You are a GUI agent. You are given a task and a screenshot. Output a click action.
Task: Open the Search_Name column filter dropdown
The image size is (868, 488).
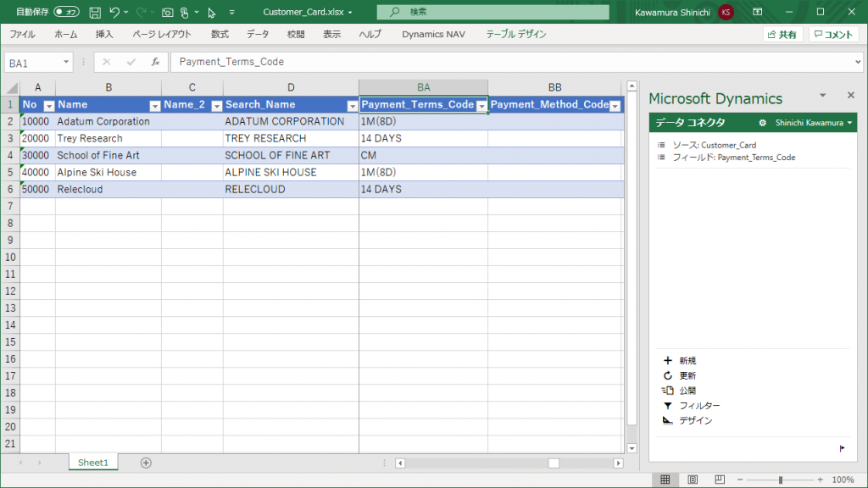tap(352, 106)
